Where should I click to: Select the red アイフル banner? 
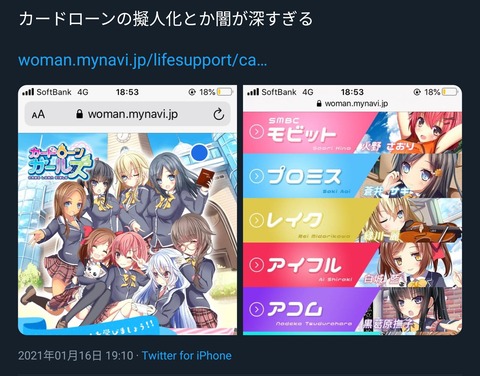352,265
